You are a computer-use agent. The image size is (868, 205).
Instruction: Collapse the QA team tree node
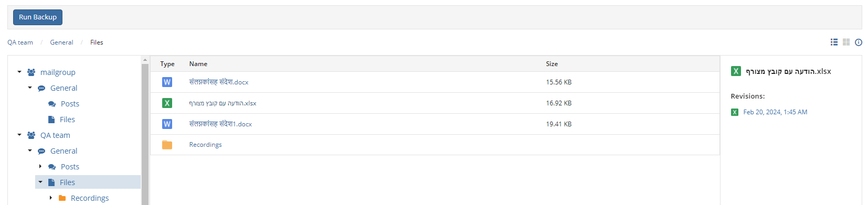point(19,135)
